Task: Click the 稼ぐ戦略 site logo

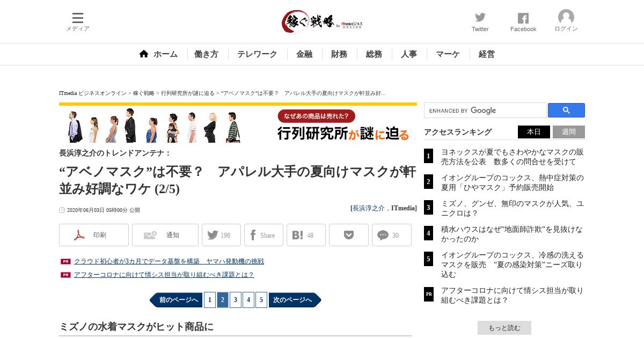Action: point(322,22)
